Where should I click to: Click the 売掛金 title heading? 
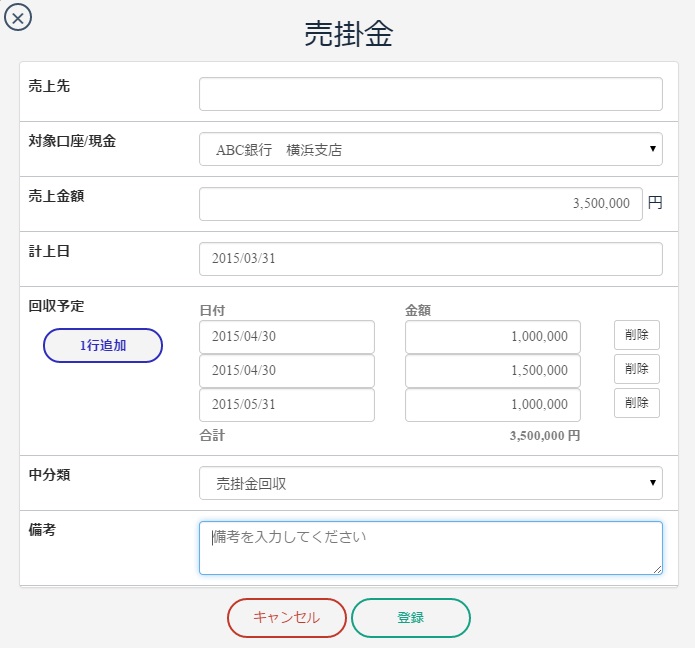pos(348,34)
